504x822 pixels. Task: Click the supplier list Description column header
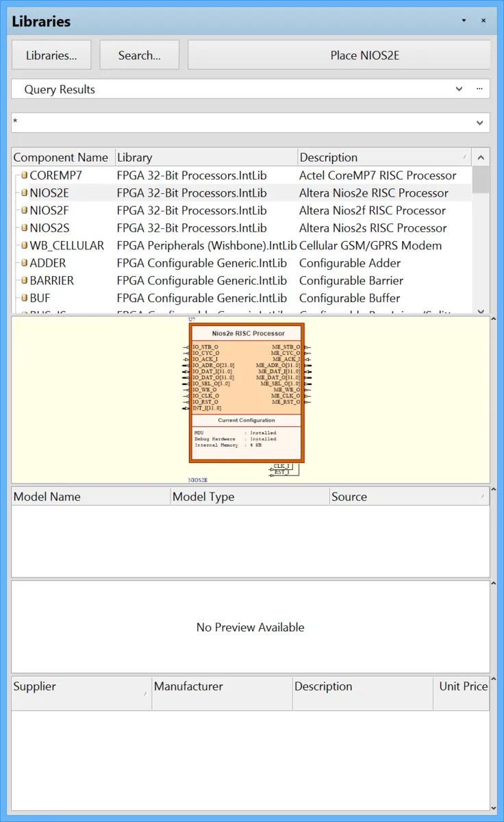(x=362, y=693)
